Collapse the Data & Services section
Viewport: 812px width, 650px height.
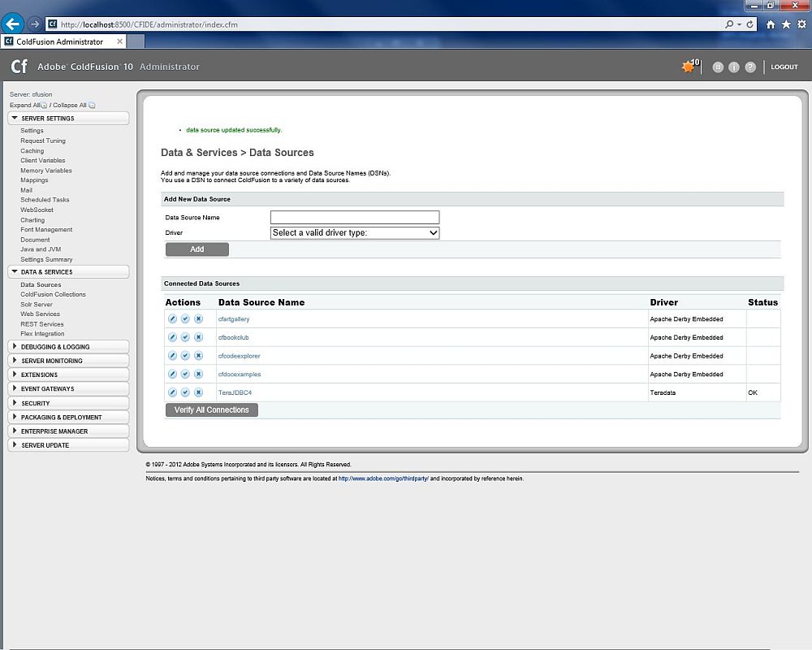pyautogui.click(x=68, y=271)
